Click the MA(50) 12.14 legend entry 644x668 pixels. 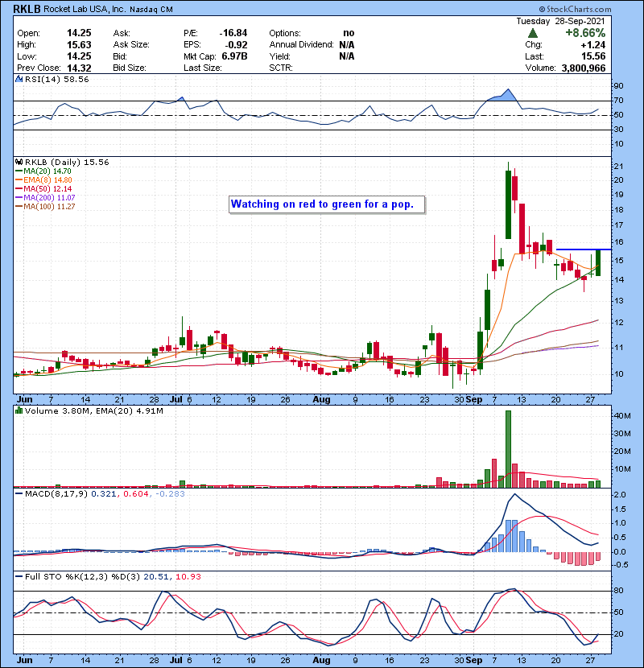click(x=43, y=188)
